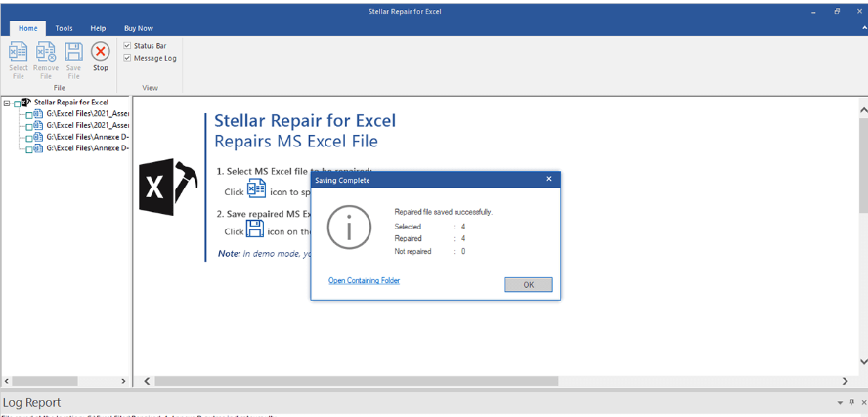This screenshot has height=417, width=868.
Task: Click the tree pane horizontal scrollbar thumb
Action: [45, 381]
